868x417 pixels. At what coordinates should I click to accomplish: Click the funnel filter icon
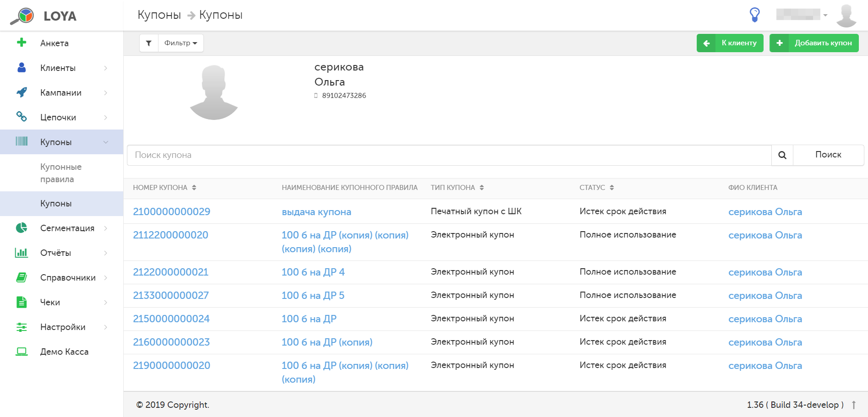point(149,43)
